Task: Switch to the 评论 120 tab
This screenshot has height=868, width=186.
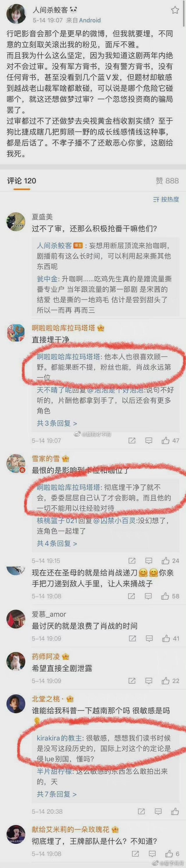Action: click(x=22, y=181)
